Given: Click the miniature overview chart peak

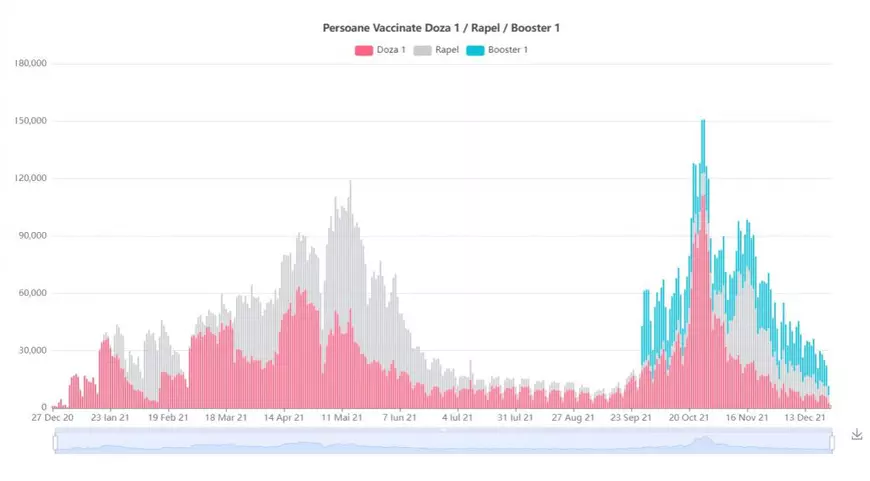Looking at the screenshot, I should point(703,439).
